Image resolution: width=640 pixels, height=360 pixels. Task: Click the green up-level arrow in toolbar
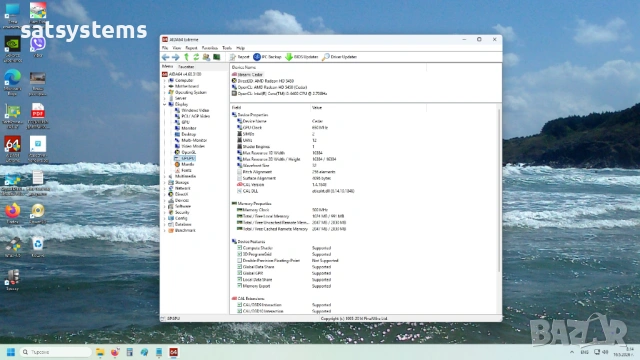186,57
